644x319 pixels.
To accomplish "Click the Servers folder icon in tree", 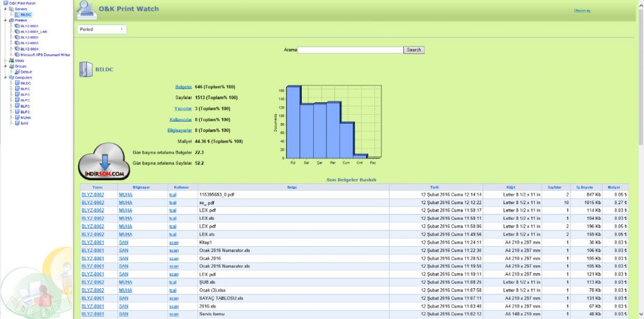I will point(11,9).
